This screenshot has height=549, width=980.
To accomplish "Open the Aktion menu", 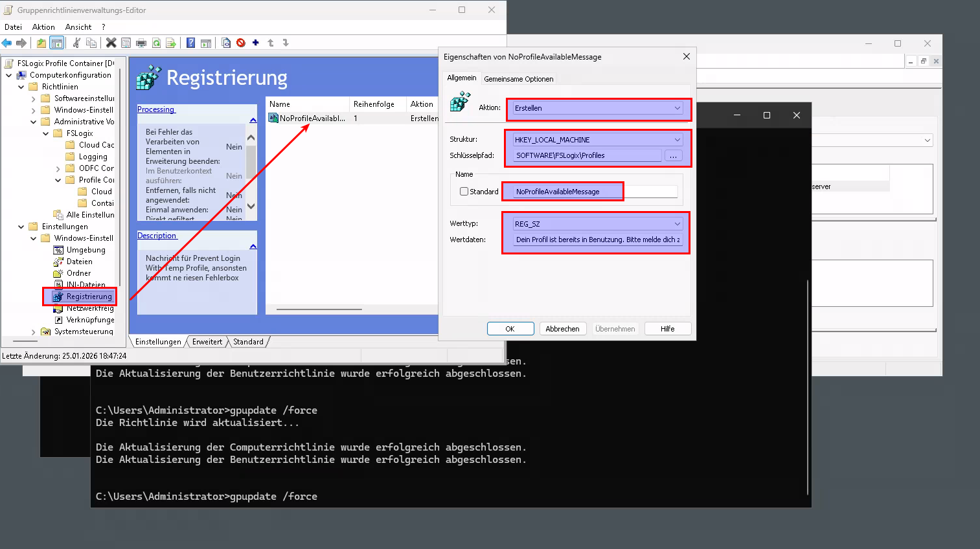I will click(x=43, y=27).
